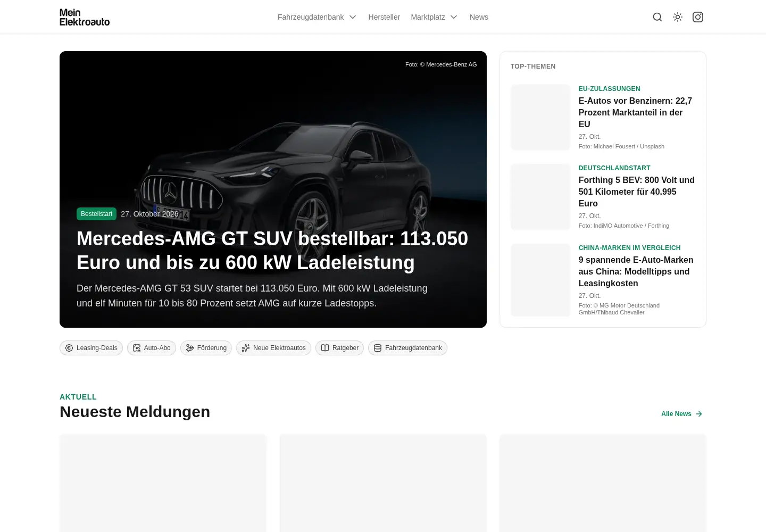Open article E-Autos vor Benzinern
The width and height of the screenshot is (766, 532).
[x=637, y=112]
